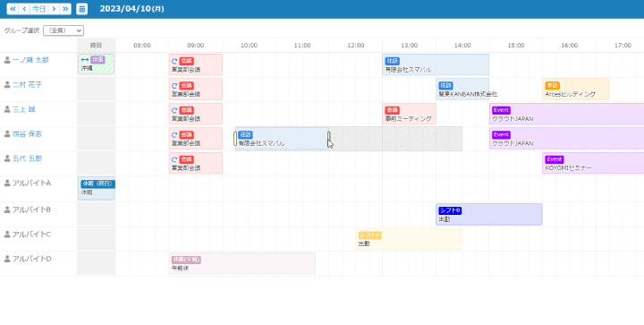Open 一ノ瀬 太郎's user link
This screenshot has height=325, width=644.
(30, 60)
